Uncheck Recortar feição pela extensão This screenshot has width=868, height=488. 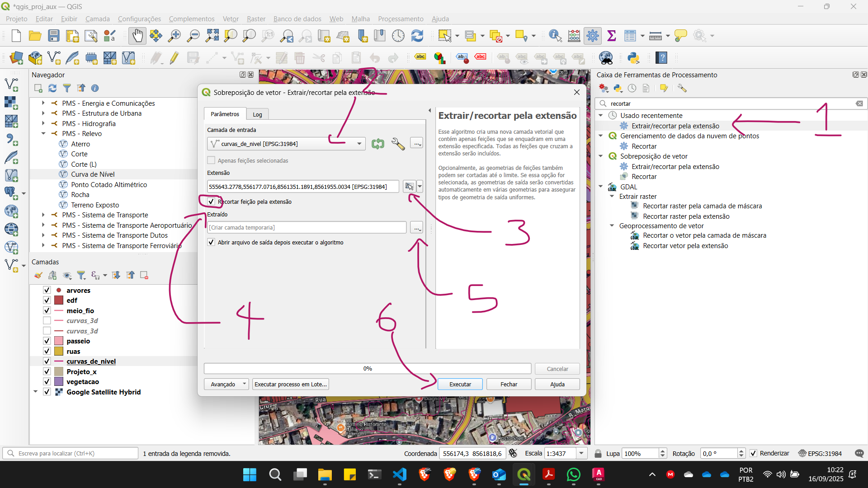(211, 202)
